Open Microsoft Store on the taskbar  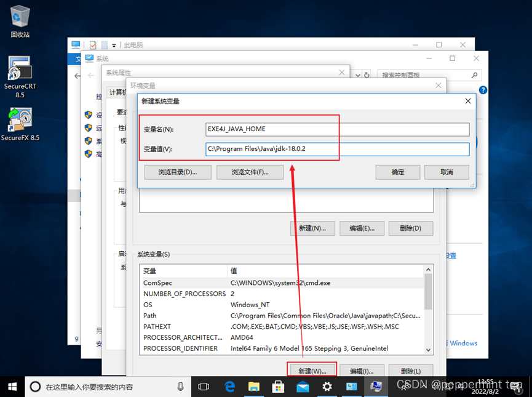pos(278,387)
